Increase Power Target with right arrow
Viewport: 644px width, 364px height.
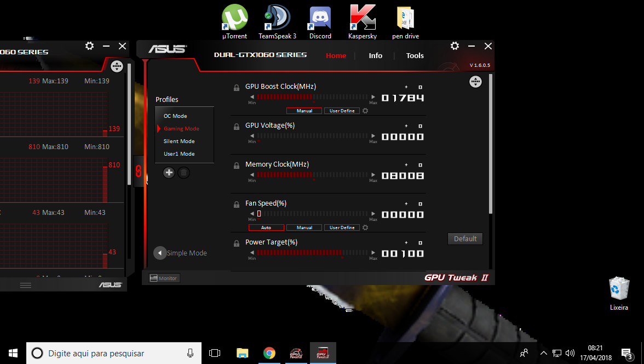373,253
